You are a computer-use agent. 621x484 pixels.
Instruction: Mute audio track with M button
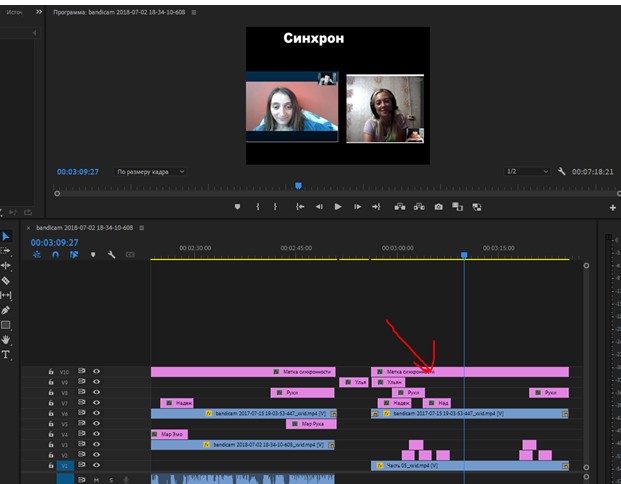96,480
